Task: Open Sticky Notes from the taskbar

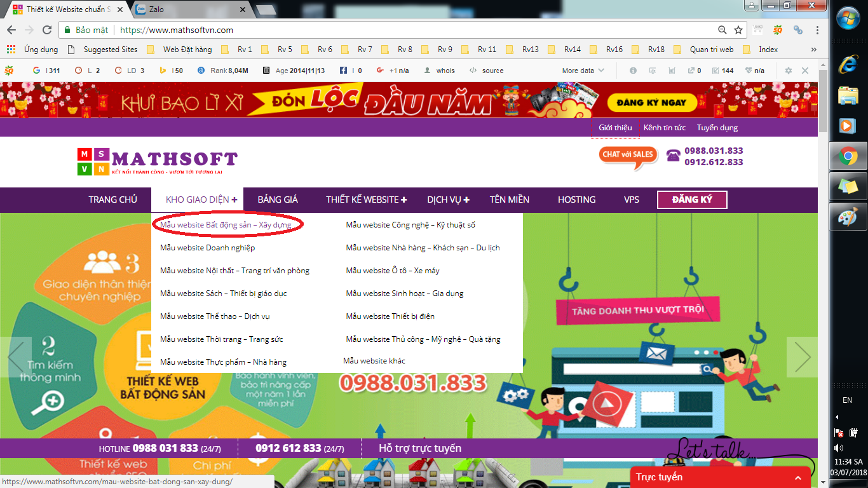Action: [x=848, y=187]
